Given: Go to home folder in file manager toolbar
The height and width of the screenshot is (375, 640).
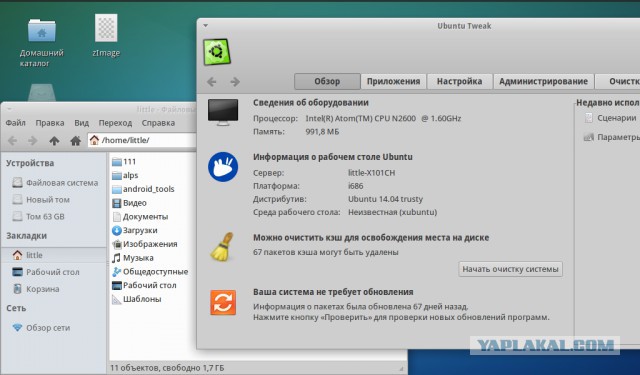Looking at the screenshot, I should 75,141.
